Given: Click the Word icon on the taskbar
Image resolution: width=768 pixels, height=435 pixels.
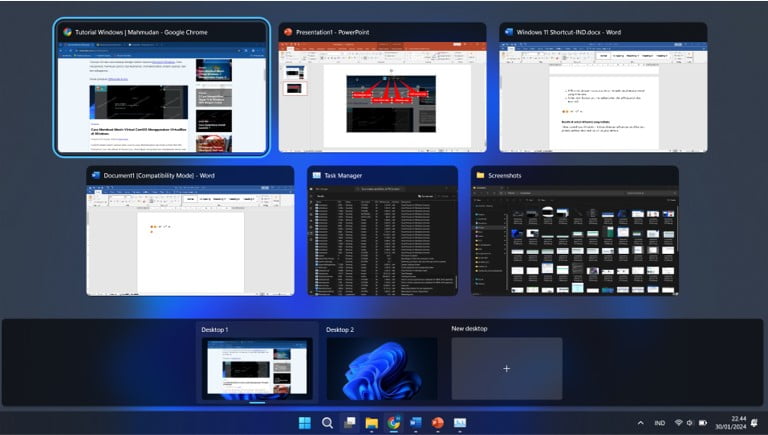Looking at the screenshot, I should (x=415, y=423).
